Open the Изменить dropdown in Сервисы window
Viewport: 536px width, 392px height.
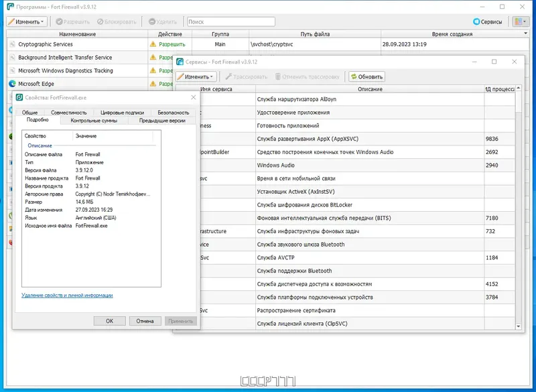[x=196, y=76]
